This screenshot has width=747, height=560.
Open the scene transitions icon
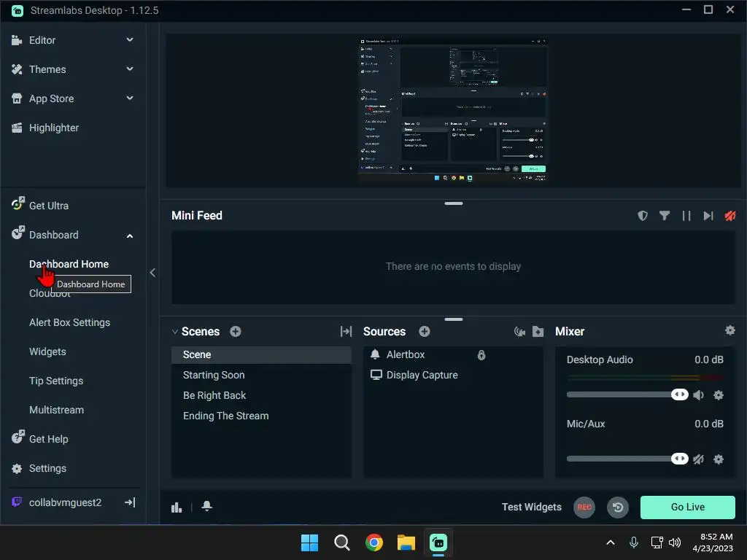pos(346,332)
